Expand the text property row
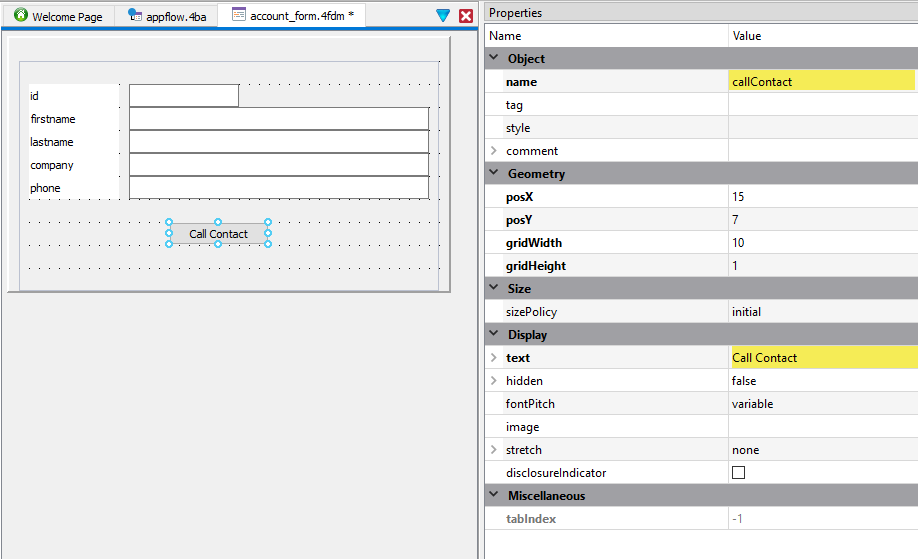 [493, 358]
